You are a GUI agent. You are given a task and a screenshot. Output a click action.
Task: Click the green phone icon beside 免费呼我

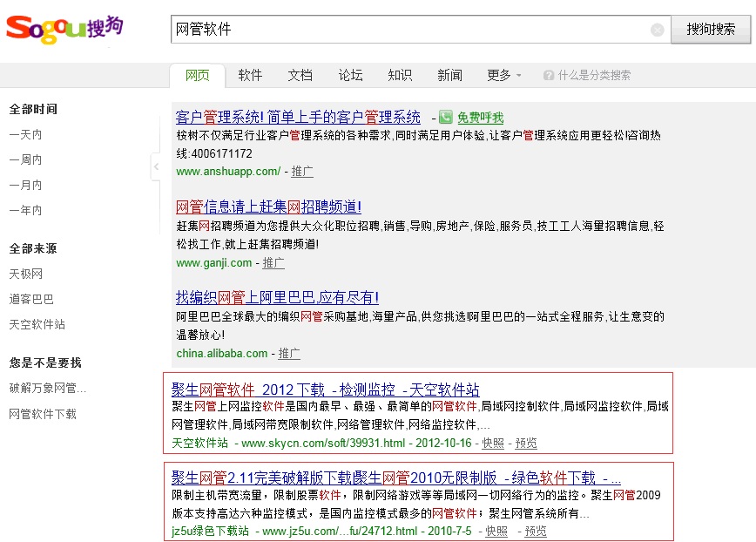click(446, 117)
